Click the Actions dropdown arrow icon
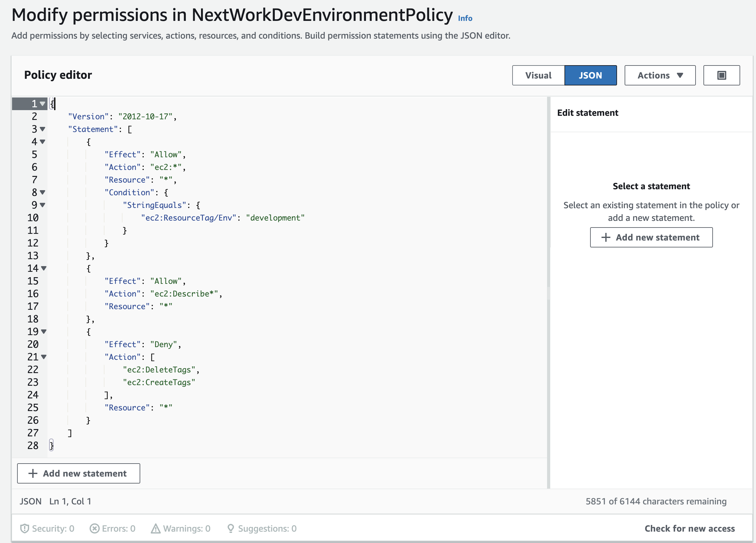The image size is (756, 543). pos(680,75)
